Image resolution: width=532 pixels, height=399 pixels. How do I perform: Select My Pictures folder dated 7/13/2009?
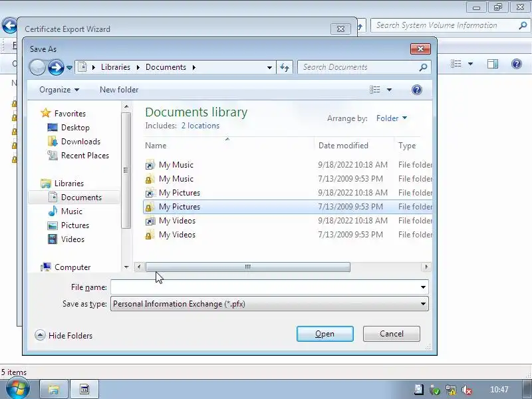[288, 207]
